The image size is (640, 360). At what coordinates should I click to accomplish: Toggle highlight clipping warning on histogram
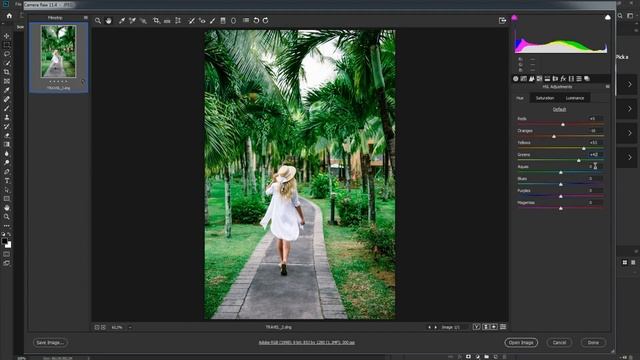607,18
